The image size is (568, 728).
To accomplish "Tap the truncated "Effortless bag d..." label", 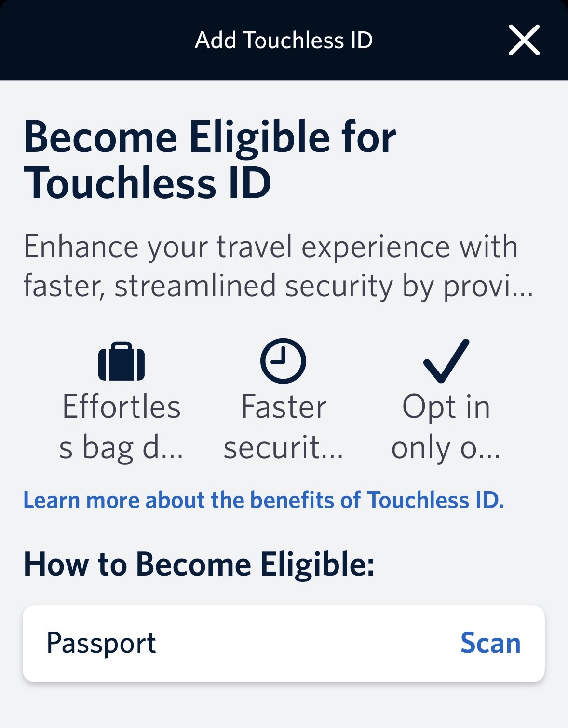I will click(x=122, y=427).
